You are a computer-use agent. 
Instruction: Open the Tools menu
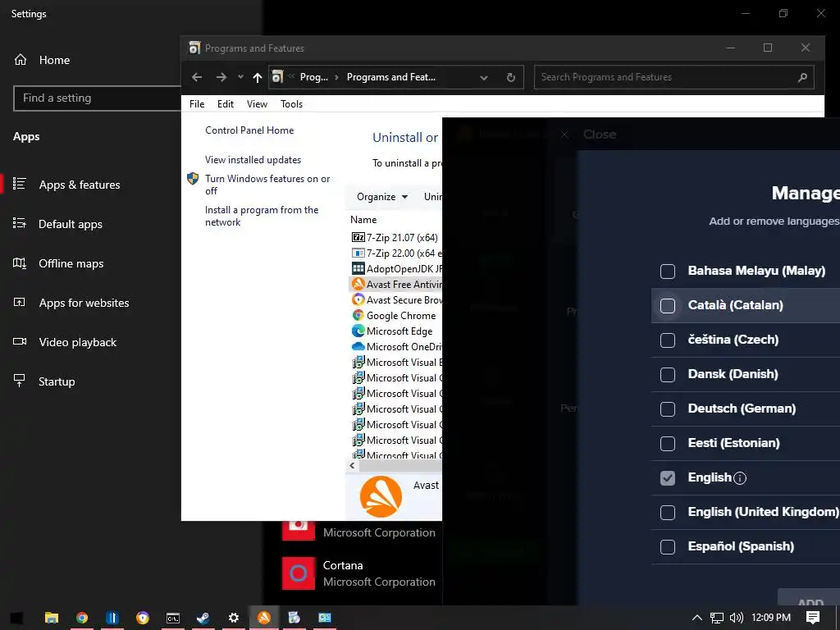[x=291, y=104]
